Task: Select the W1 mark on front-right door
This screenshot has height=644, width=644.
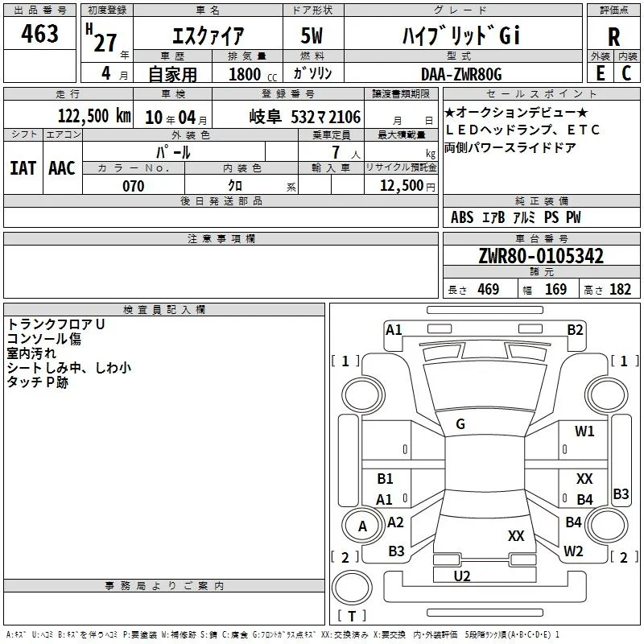Action: pos(584,431)
